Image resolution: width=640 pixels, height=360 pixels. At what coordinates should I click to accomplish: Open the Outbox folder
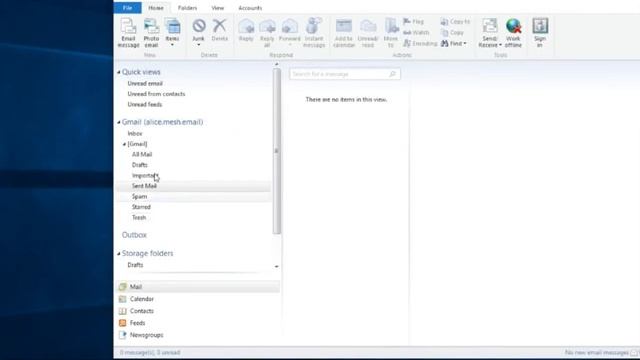134,235
